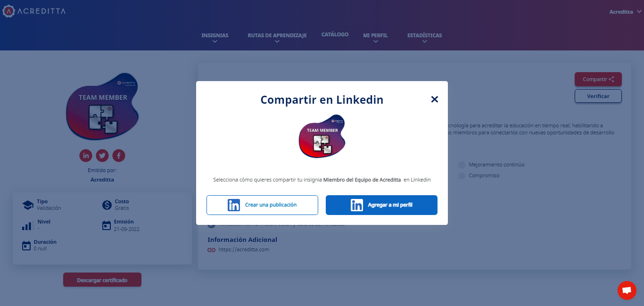Expand Rutas de Aprendizaje menu
644x306 pixels.
(277, 38)
